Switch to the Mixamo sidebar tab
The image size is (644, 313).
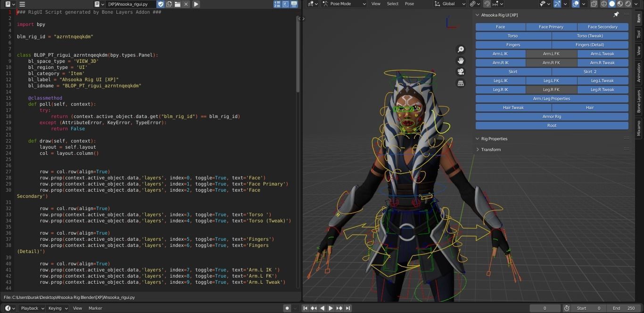coord(639,128)
